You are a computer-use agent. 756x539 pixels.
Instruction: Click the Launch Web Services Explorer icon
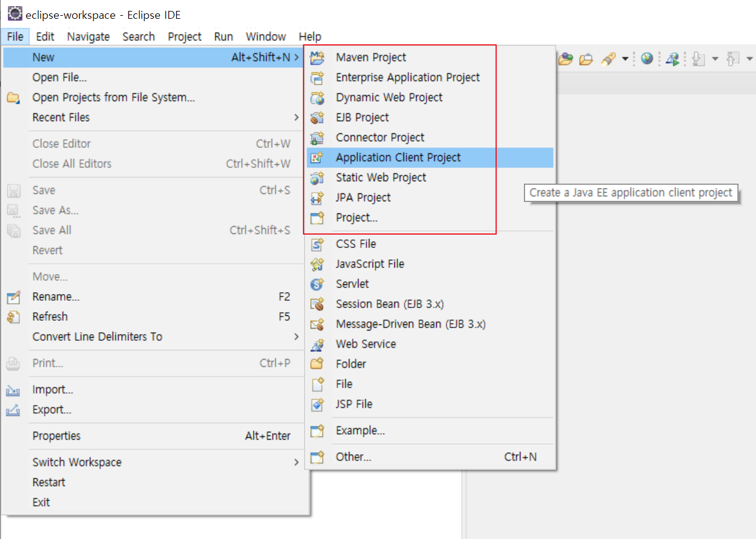coord(672,59)
